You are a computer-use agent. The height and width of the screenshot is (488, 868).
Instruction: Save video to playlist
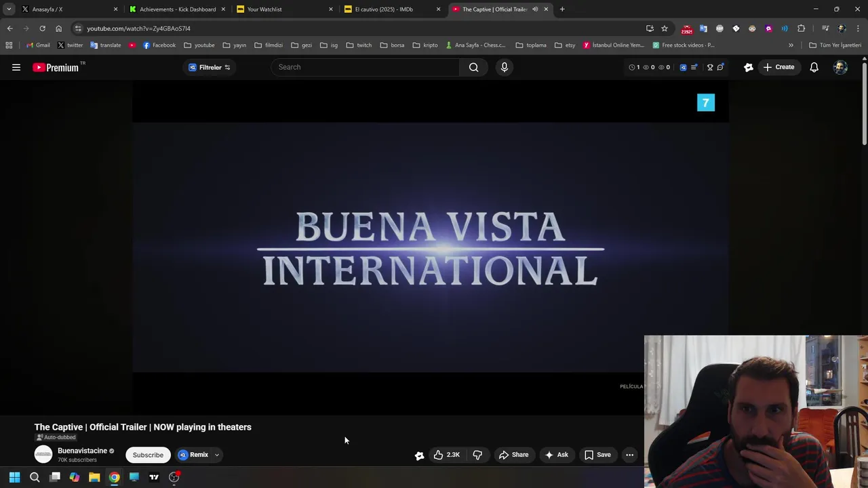(x=597, y=455)
